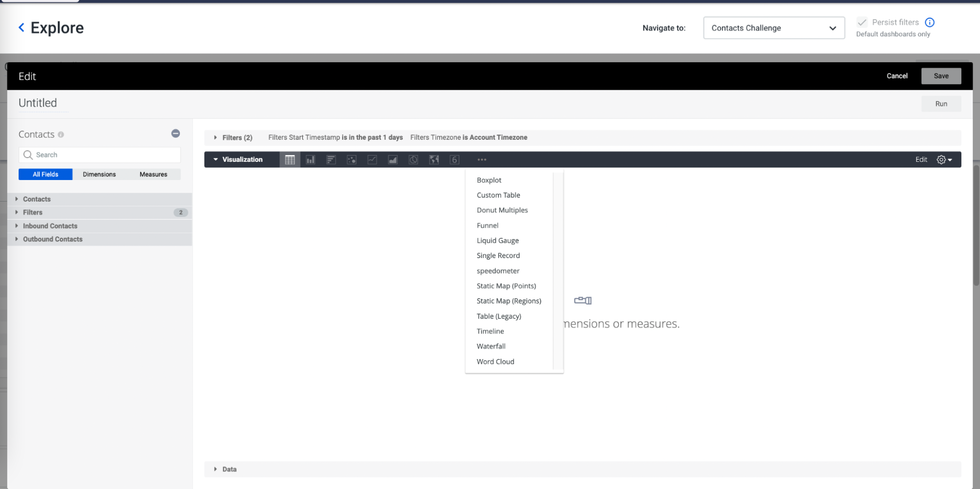This screenshot has height=489, width=980.
Task: Choose Static Map (Regions) option
Action: tap(509, 301)
